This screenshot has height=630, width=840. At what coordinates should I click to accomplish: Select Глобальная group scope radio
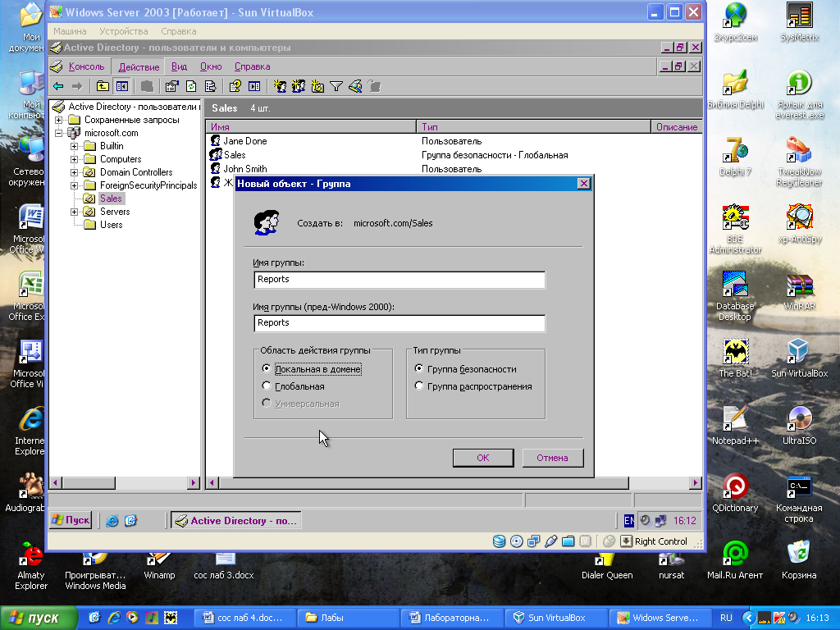267,386
